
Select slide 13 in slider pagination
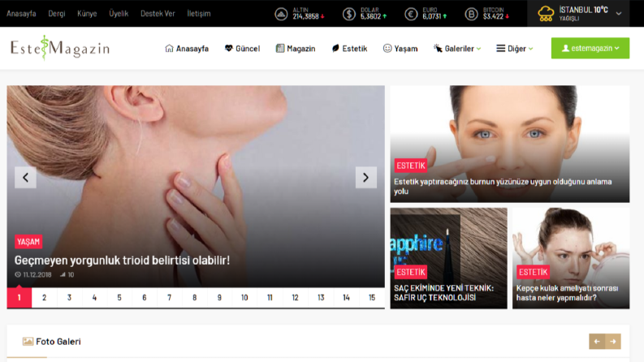pyautogui.click(x=321, y=298)
